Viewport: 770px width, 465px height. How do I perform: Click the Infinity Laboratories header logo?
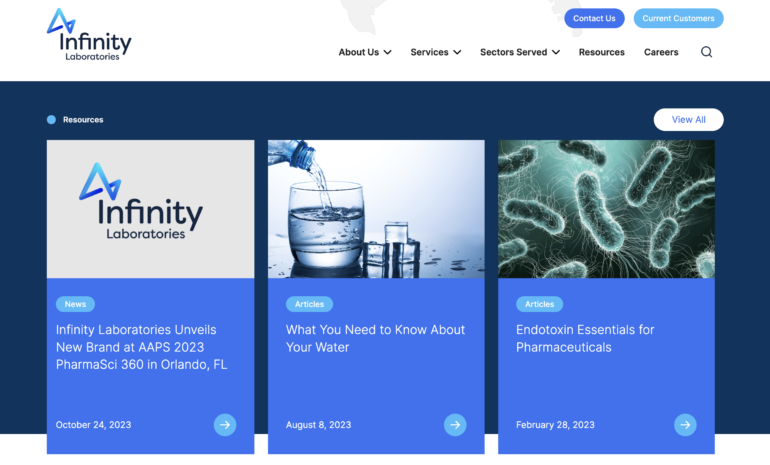[89, 36]
